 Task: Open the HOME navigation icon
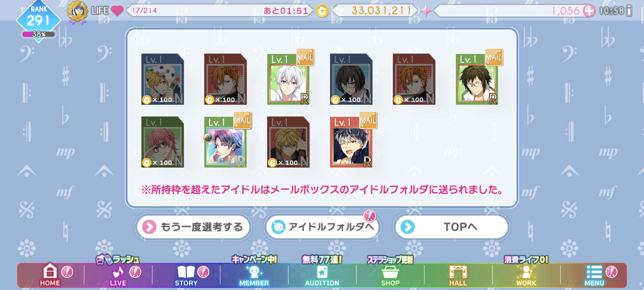click(x=50, y=274)
